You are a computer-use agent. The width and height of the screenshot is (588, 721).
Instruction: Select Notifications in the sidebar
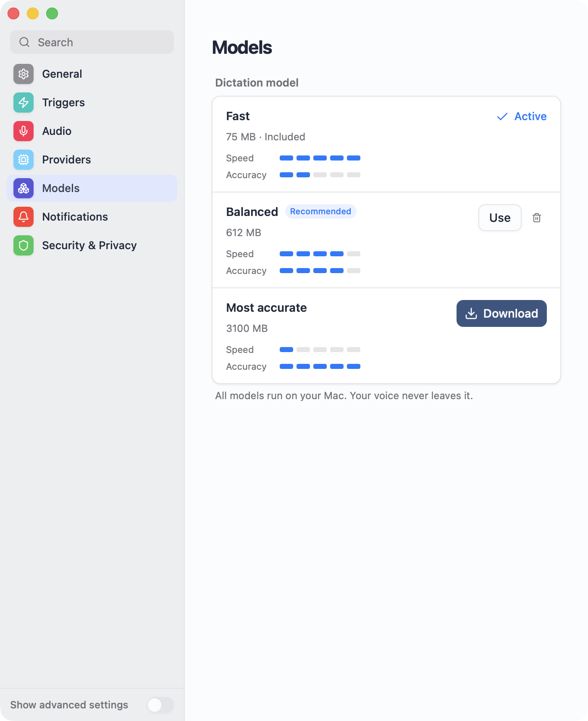pos(92,217)
